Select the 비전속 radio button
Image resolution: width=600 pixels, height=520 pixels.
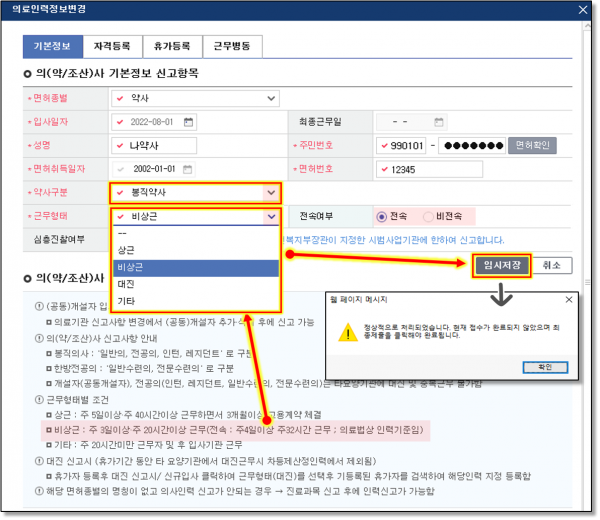point(429,216)
